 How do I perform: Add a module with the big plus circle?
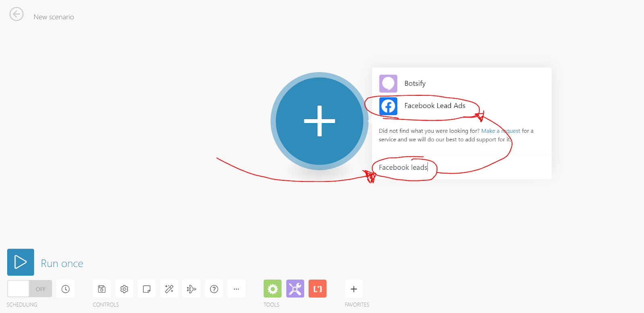point(320,121)
